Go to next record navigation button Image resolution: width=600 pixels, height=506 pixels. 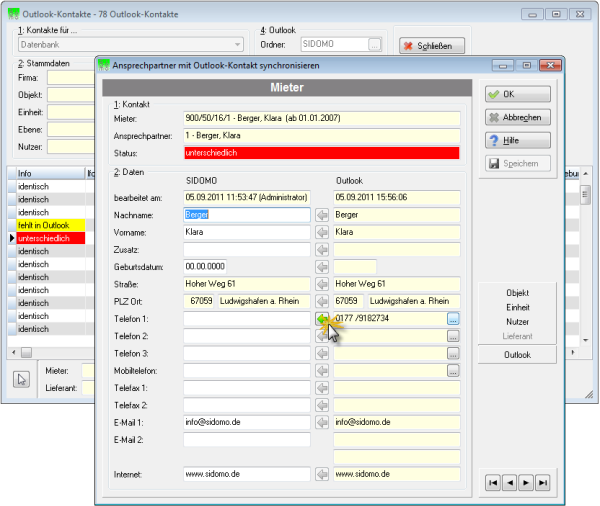[x=526, y=483]
